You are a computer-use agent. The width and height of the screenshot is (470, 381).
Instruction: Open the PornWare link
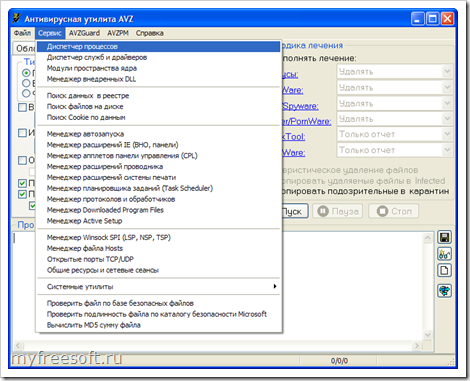[307, 121]
